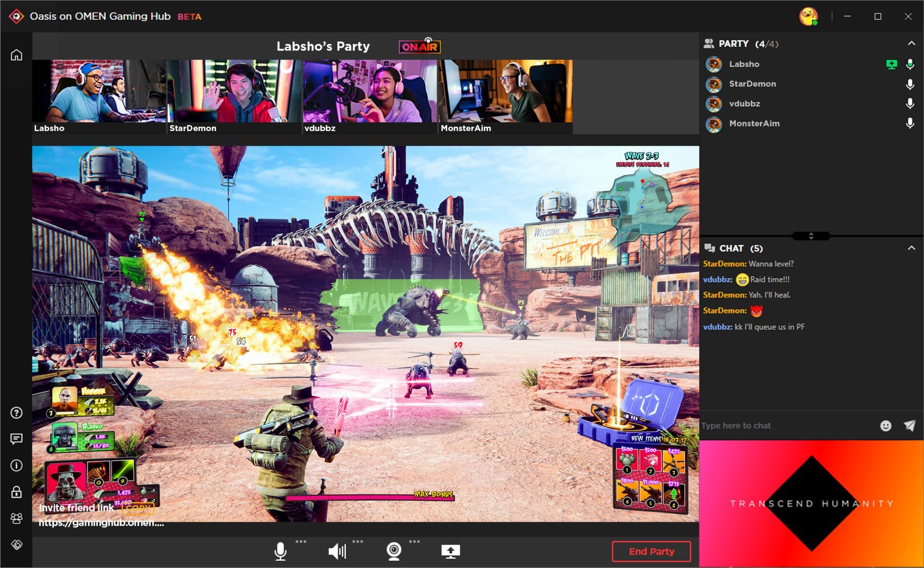924x568 pixels.
Task: Copy the invite friend link
Action: [138, 508]
